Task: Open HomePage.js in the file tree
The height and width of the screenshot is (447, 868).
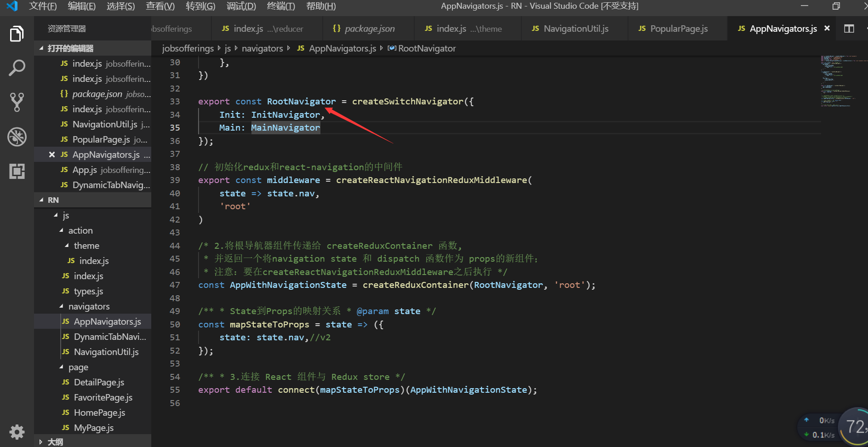Action: [99, 413]
